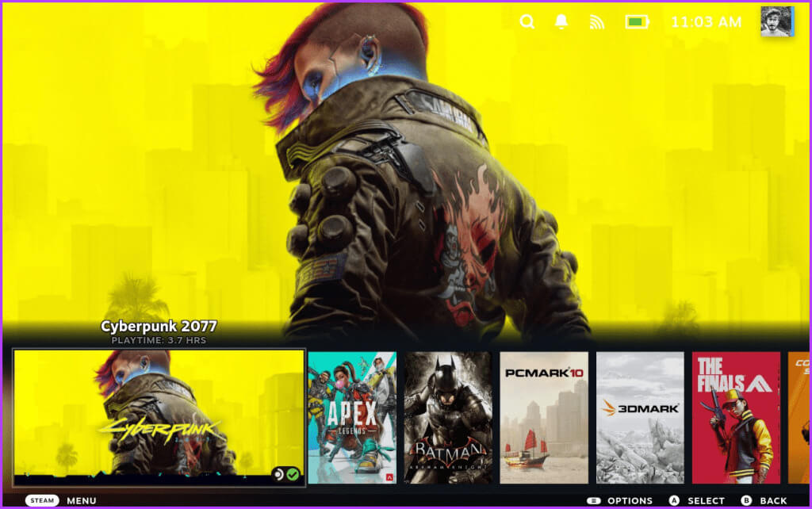812x509 pixels.
Task: Click the OPTIONS hint label
Action: click(x=630, y=501)
